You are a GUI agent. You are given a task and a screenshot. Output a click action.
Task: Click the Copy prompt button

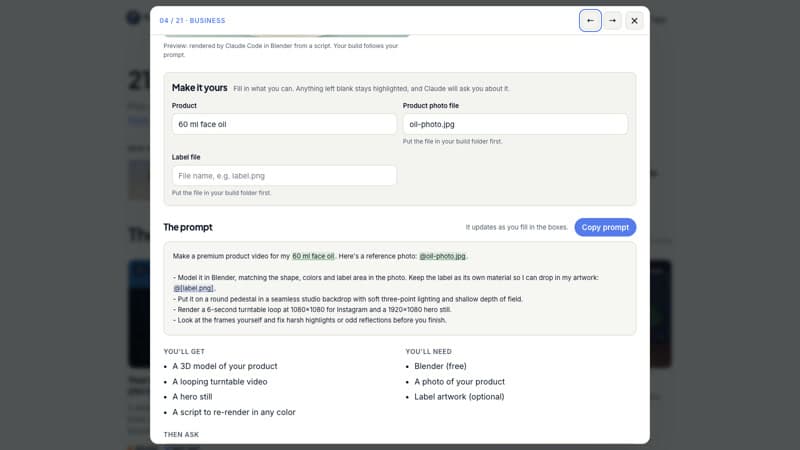click(x=605, y=227)
